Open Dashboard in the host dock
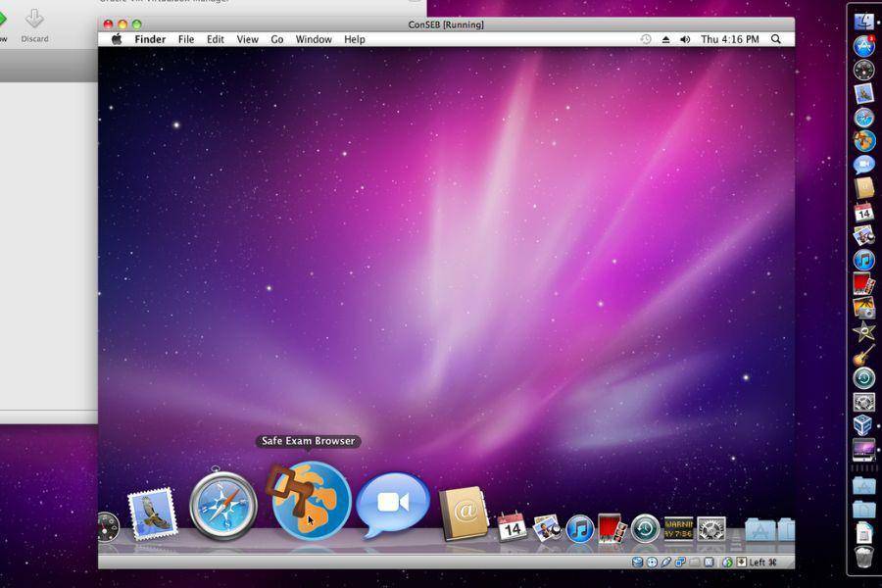The image size is (882, 588). (x=864, y=70)
